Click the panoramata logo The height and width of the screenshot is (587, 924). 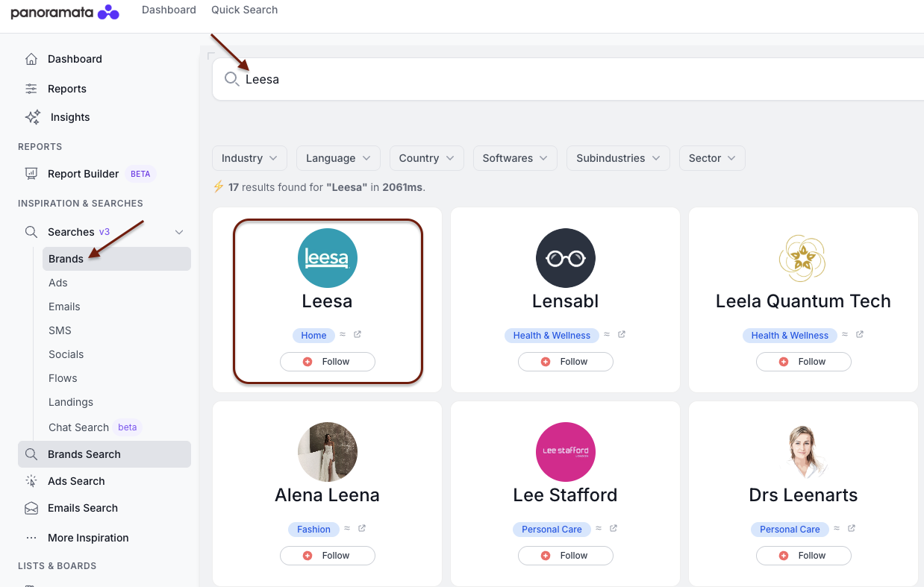(65, 11)
